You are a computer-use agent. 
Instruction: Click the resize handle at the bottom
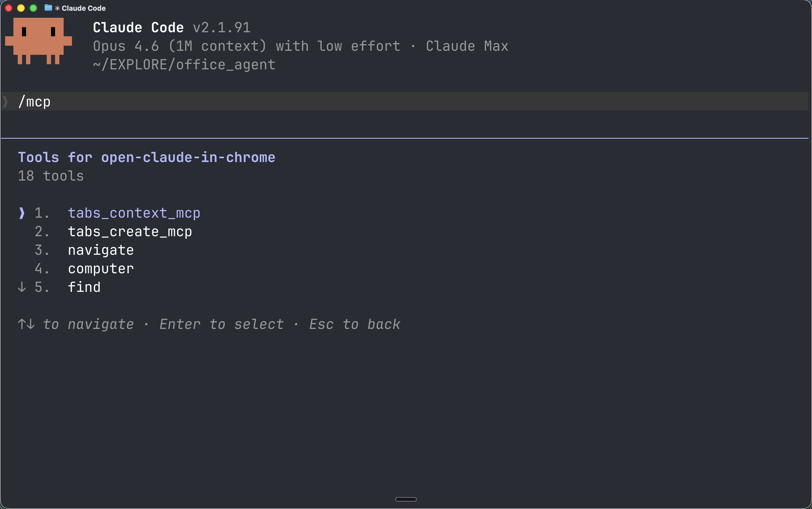[406, 499]
